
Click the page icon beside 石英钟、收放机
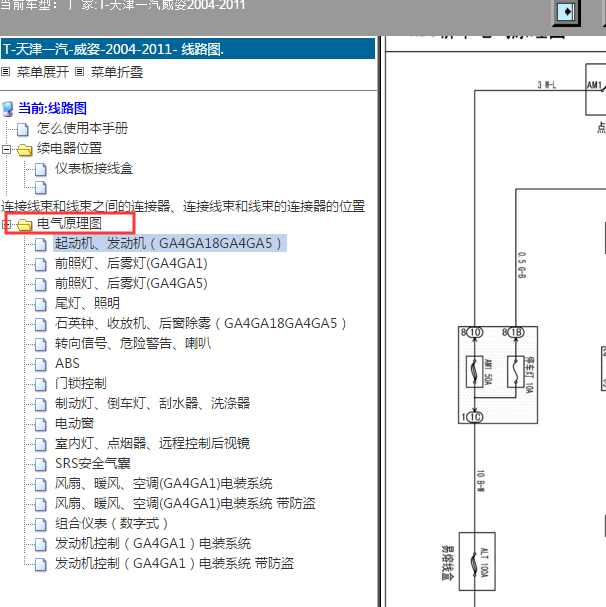(x=41, y=324)
